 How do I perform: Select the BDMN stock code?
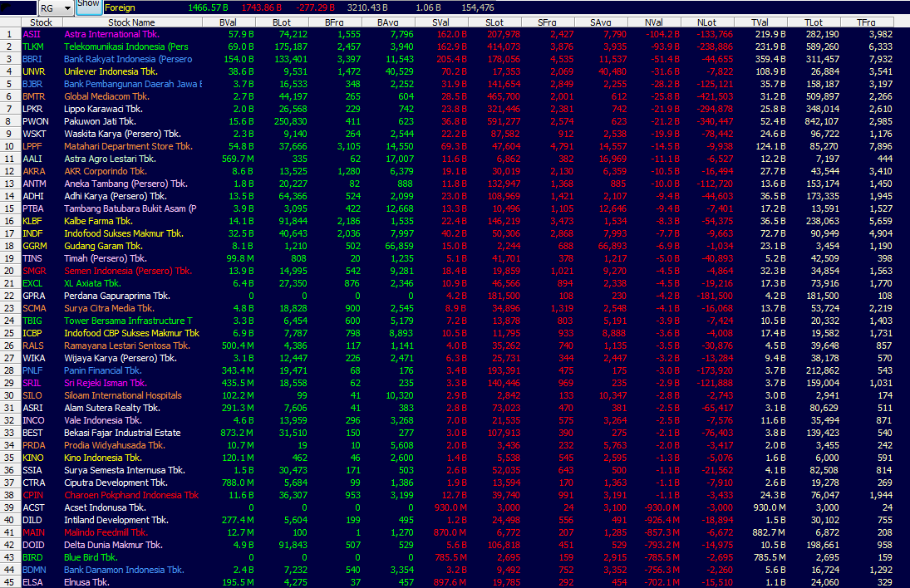coord(34,570)
